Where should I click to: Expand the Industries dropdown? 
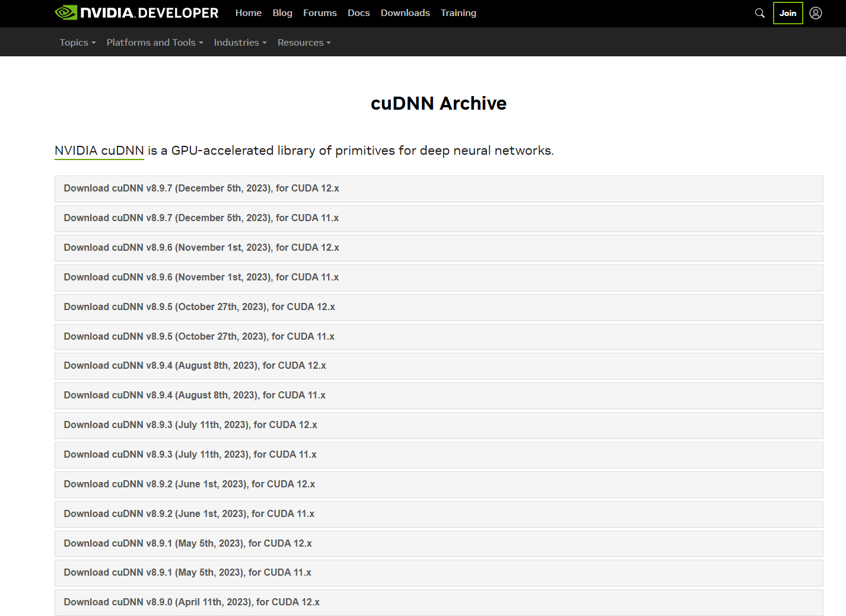(x=240, y=43)
